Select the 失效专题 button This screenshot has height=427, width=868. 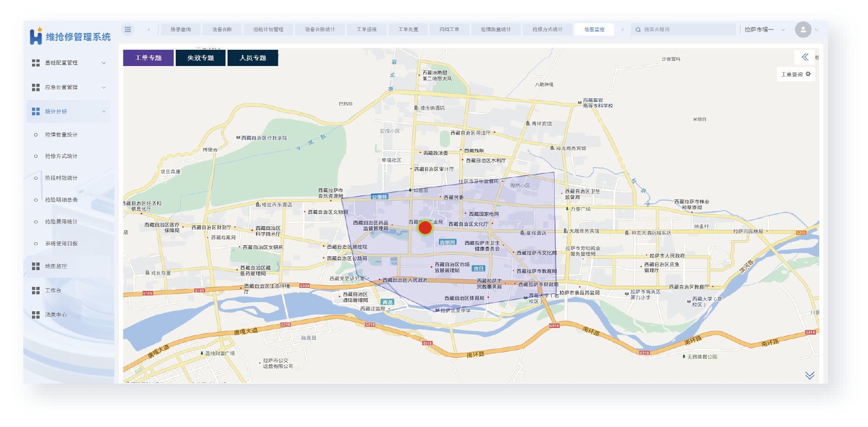click(x=201, y=58)
